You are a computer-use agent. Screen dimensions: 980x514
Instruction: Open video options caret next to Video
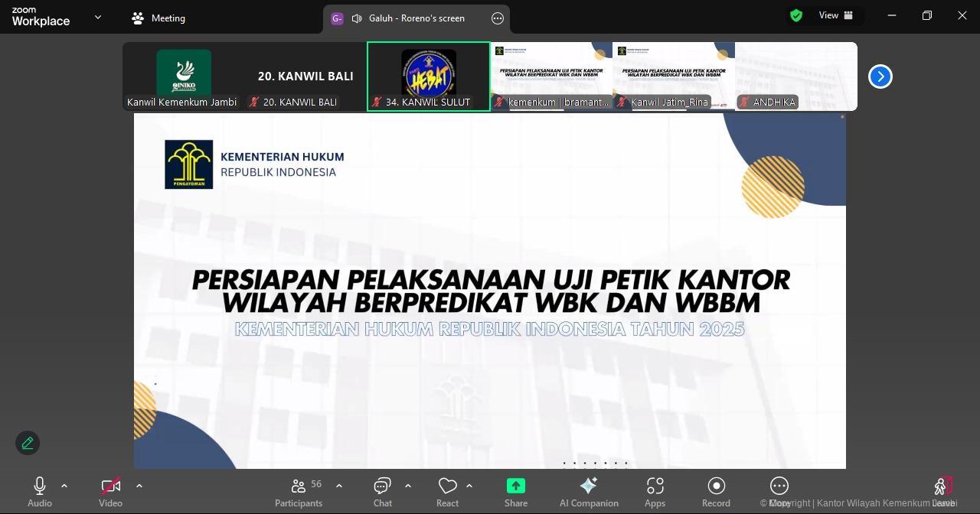(139, 486)
